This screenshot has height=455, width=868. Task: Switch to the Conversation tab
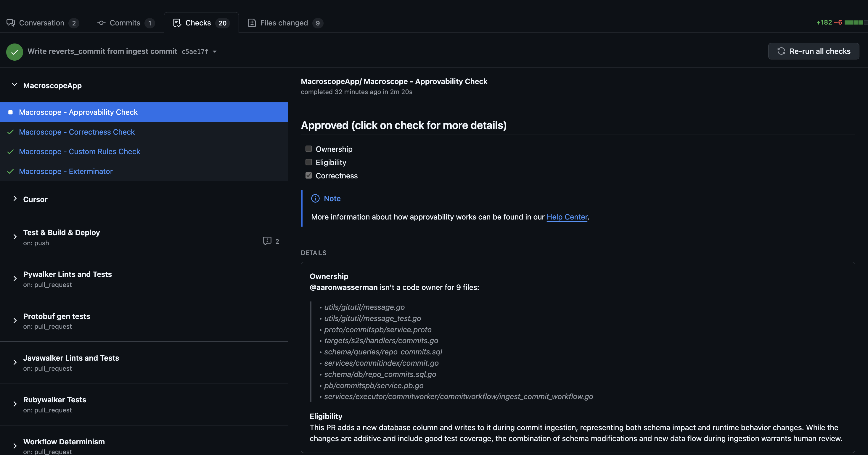pos(41,23)
